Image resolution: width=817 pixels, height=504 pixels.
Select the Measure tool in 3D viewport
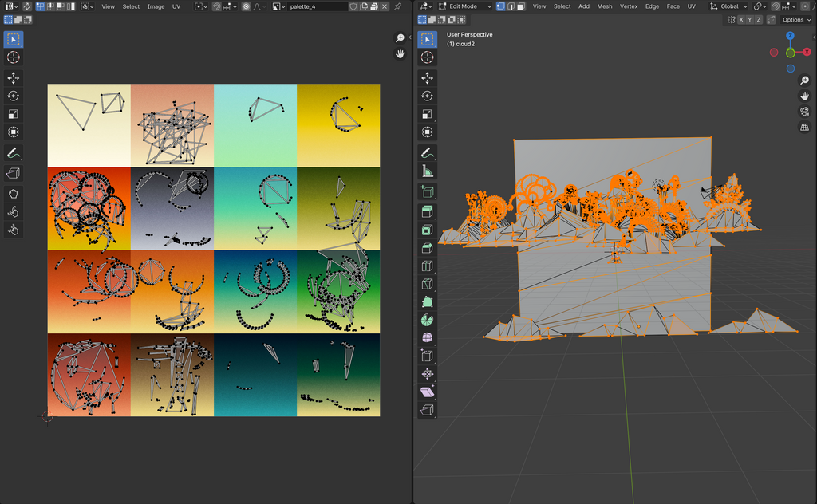click(x=428, y=171)
